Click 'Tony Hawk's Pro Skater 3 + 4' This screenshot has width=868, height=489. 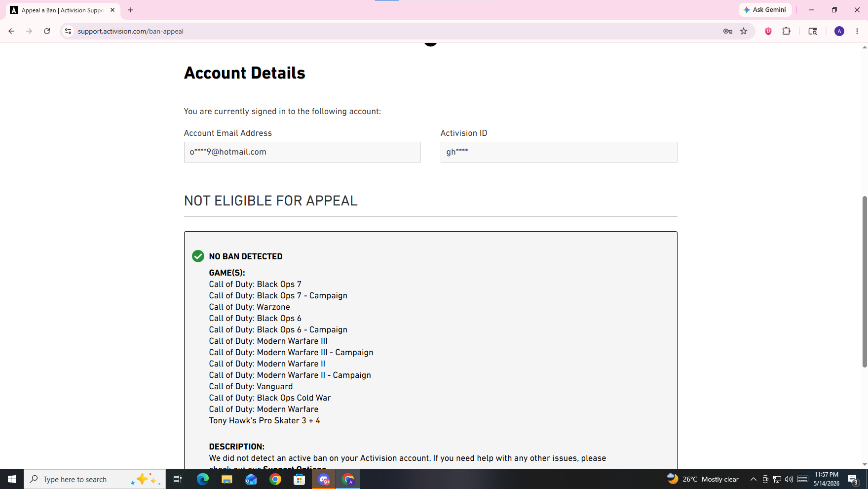[x=264, y=420]
